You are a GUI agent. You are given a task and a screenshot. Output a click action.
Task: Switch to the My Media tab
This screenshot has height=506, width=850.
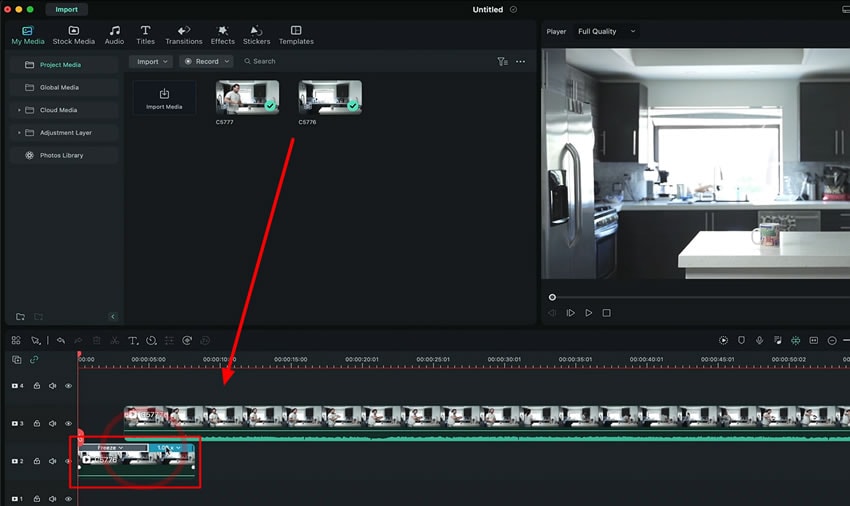(28, 35)
